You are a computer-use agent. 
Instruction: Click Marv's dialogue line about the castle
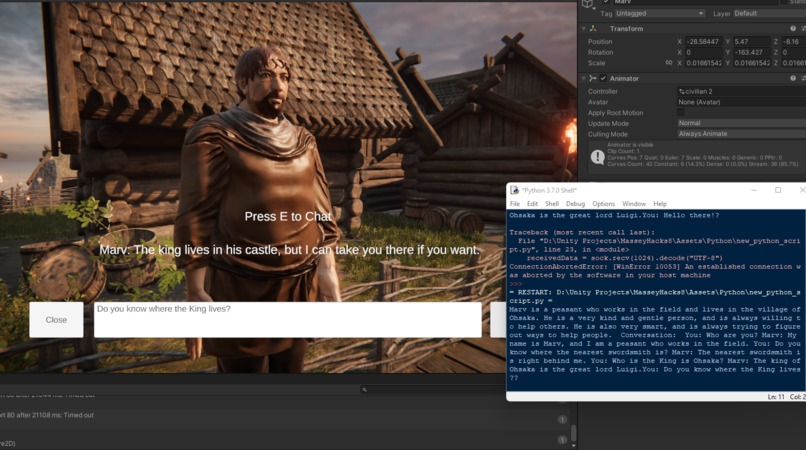click(289, 250)
